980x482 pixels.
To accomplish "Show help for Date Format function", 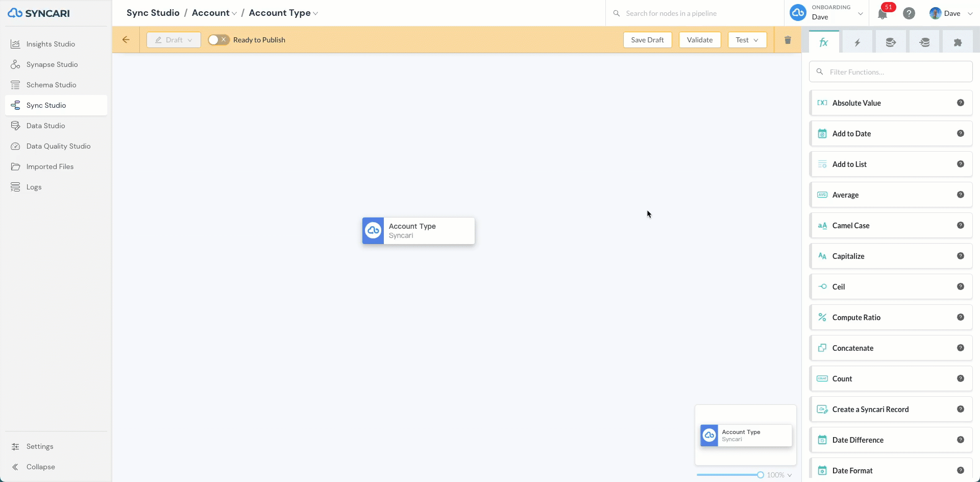I will [961, 470].
